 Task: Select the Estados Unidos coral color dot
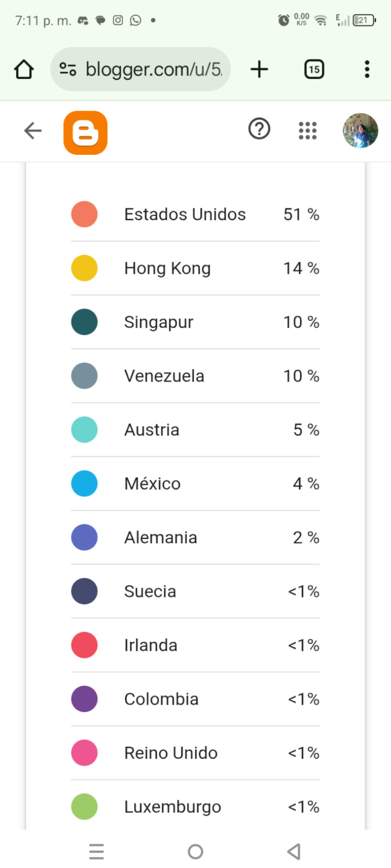click(84, 214)
